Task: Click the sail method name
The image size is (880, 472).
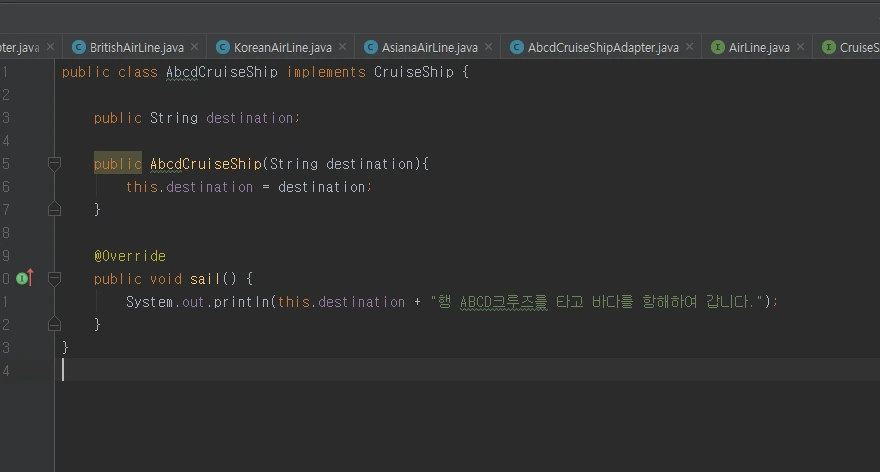Action: (205, 279)
